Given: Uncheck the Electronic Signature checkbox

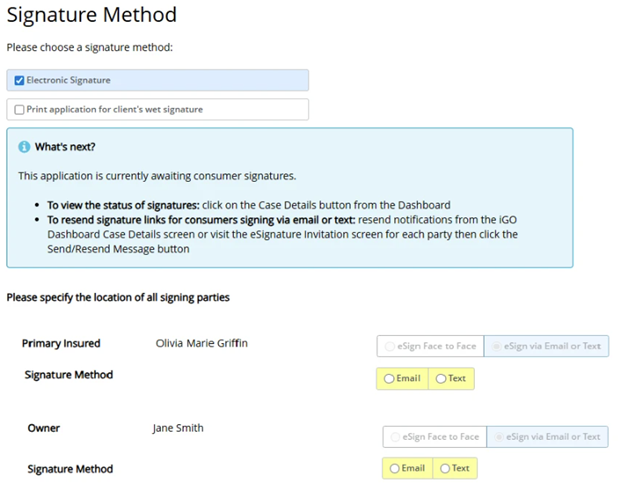Looking at the screenshot, I should (20, 80).
